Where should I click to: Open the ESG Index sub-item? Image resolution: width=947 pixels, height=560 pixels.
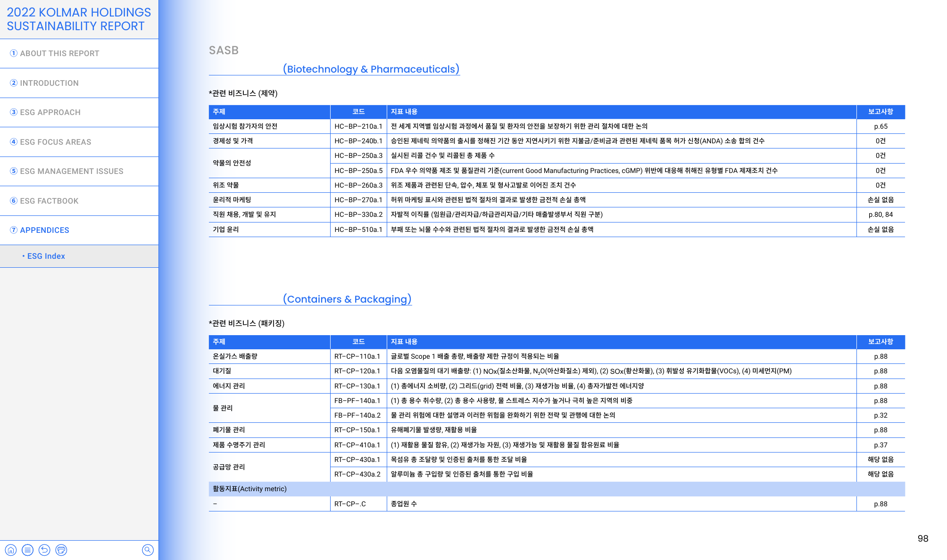click(79, 256)
